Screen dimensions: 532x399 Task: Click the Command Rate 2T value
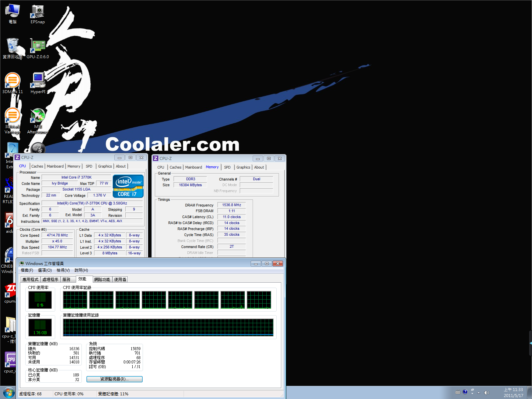point(231,247)
